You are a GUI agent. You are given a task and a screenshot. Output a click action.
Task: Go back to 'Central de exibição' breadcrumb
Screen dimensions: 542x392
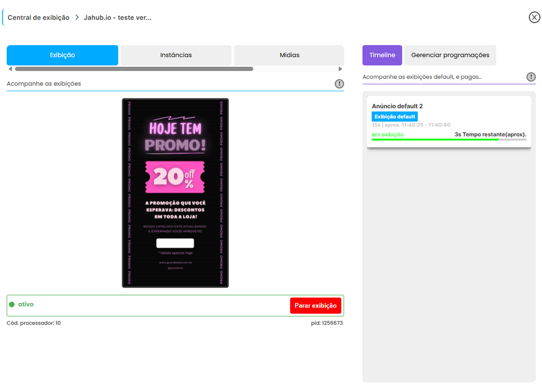pos(38,17)
